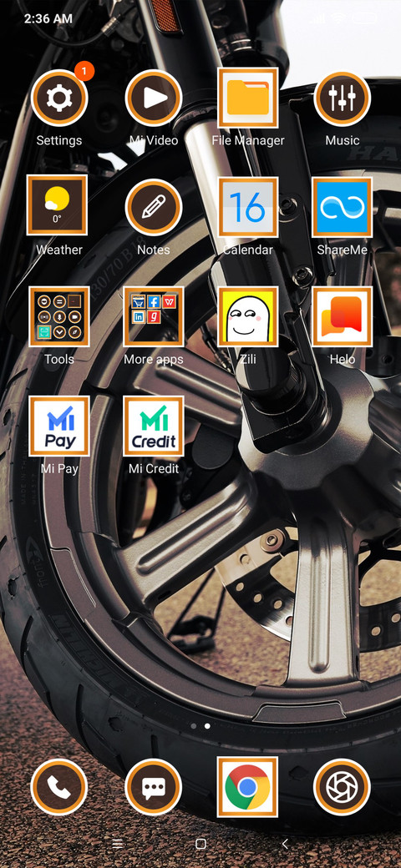
Task: Launch the Notes pencil app
Action: pos(154,208)
